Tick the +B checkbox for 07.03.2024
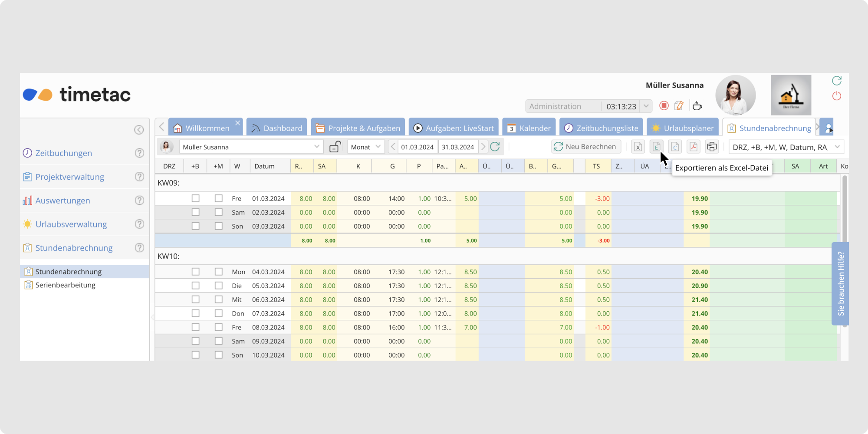This screenshot has width=868, height=434. coord(196,313)
